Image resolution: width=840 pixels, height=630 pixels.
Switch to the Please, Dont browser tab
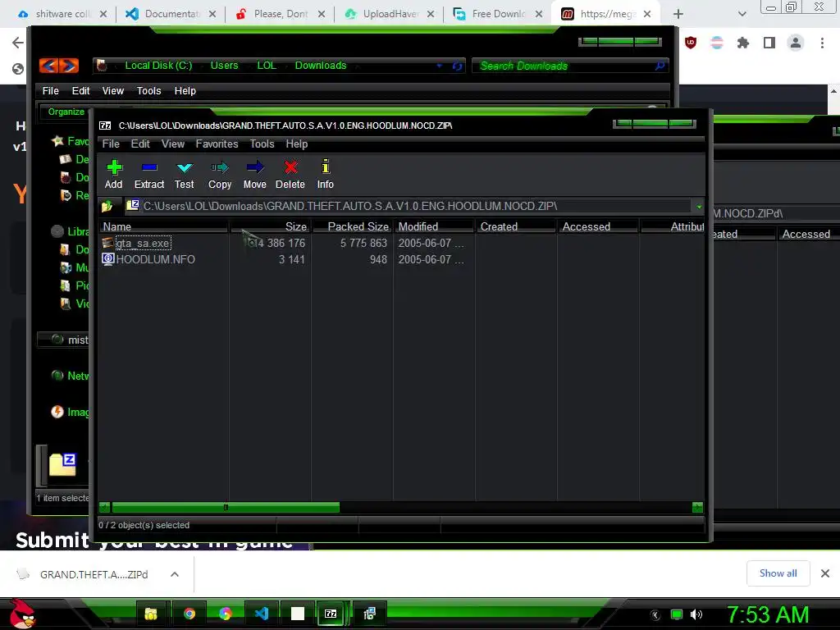tap(281, 14)
